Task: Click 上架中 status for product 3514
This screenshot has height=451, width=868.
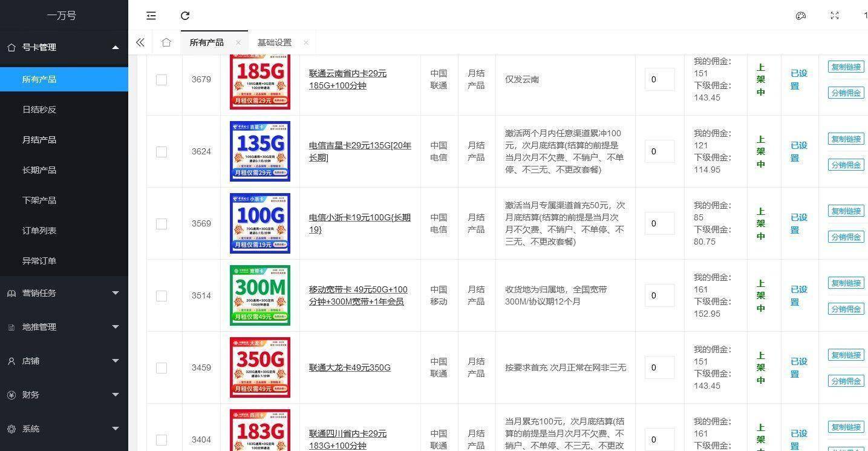Action: coord(761,295)
